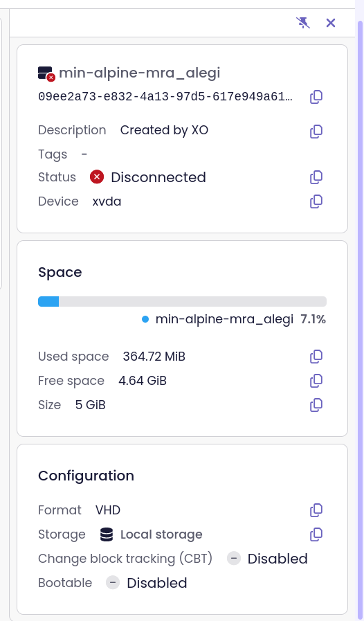
Task: Click the CBT Disabled indicator
Action: coord(267,559)
